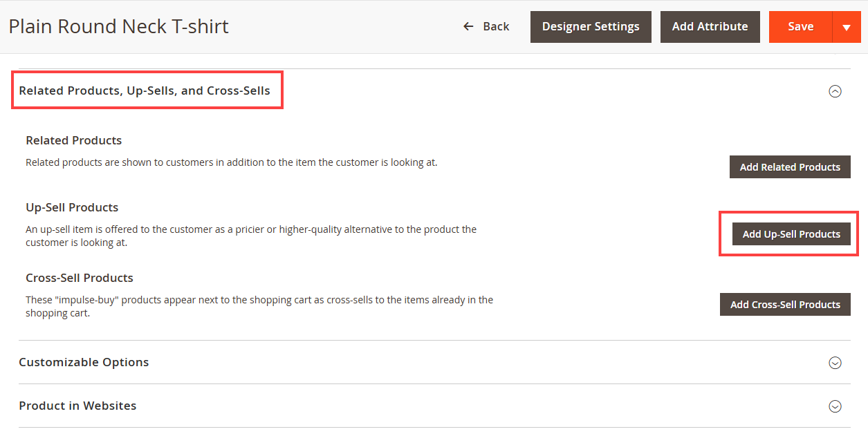Click the Plain Round Neck T-shirt page title

click(x=118, y=26)
